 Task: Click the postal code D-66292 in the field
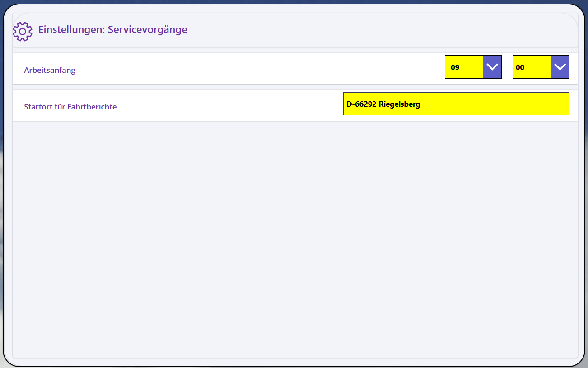[361, 104]
